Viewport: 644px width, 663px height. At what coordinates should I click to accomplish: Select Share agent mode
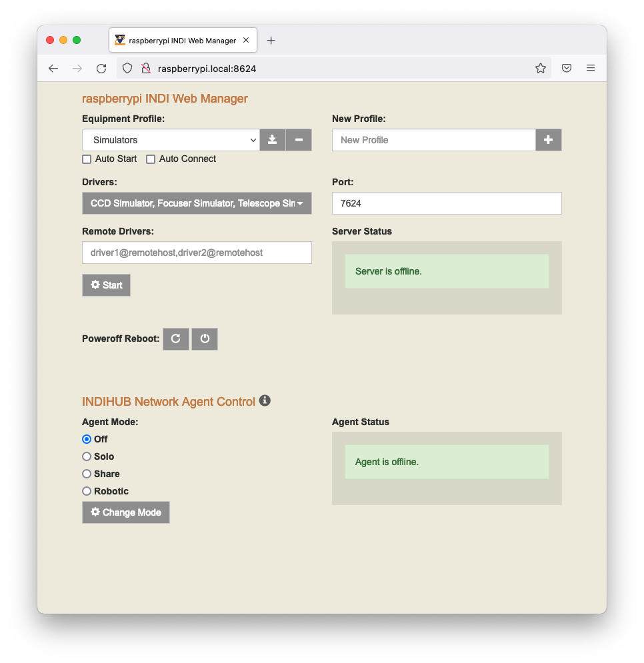coord(87,474)
